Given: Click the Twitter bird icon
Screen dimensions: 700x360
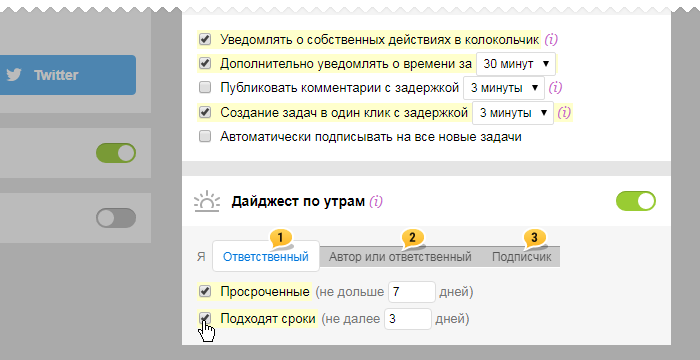Looking at the screenshot, I should [x=14, y=75].
